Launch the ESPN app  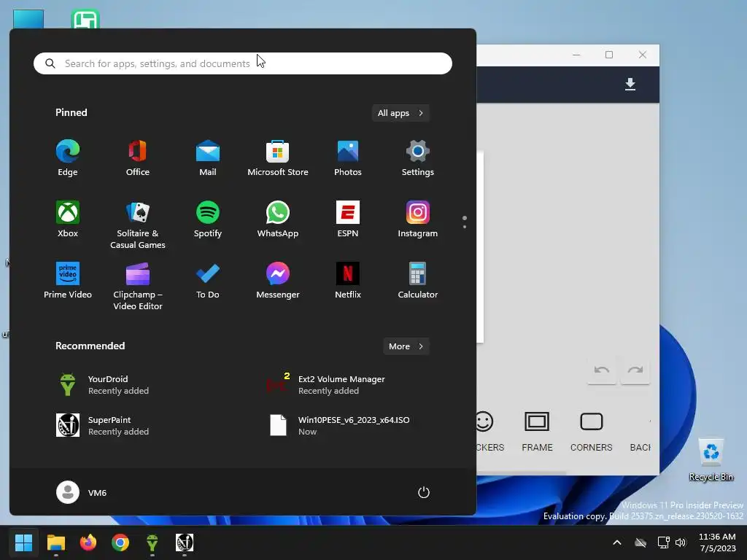pos(348,219)
